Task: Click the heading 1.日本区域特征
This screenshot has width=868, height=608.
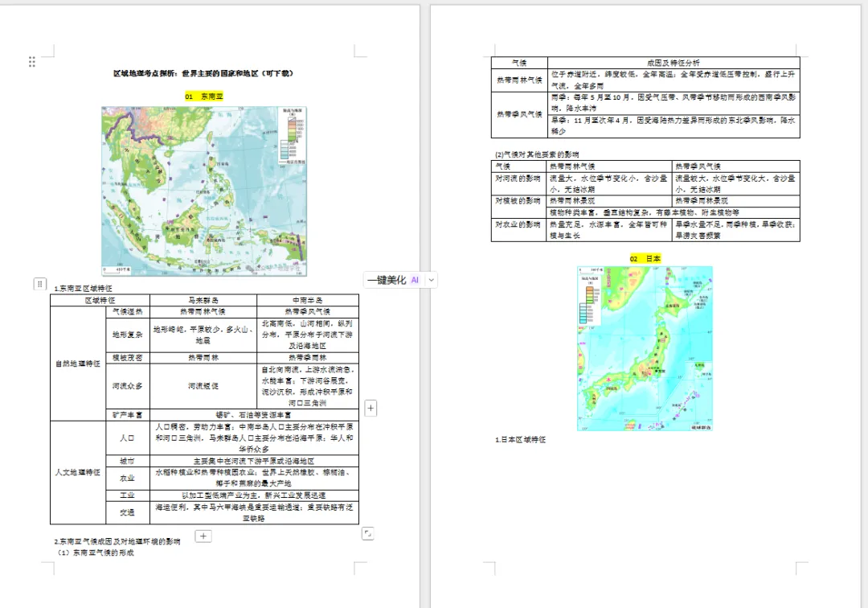Action: [x=520, y=440]
